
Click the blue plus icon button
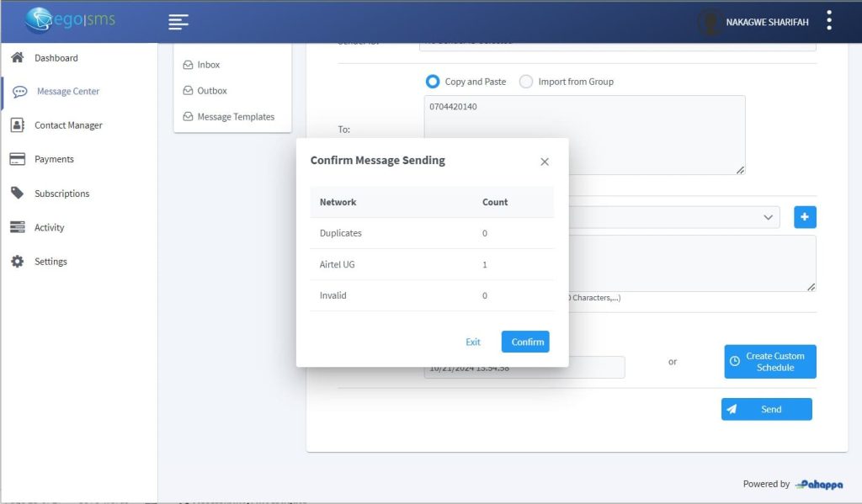pyautogui.click(x=805, y=217)
